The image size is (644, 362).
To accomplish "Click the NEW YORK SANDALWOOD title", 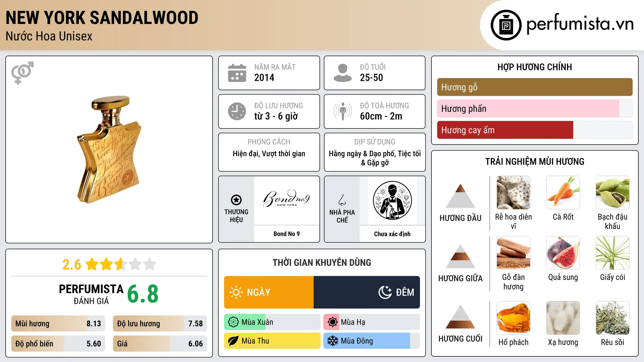I will (102, 18).
